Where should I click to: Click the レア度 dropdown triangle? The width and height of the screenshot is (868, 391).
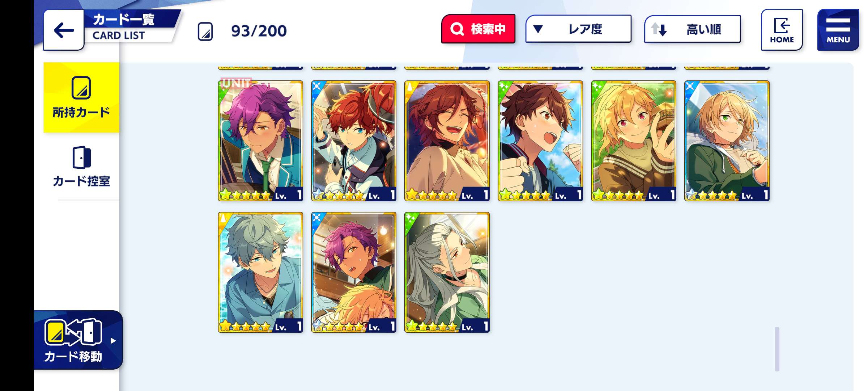click(538, 29)
